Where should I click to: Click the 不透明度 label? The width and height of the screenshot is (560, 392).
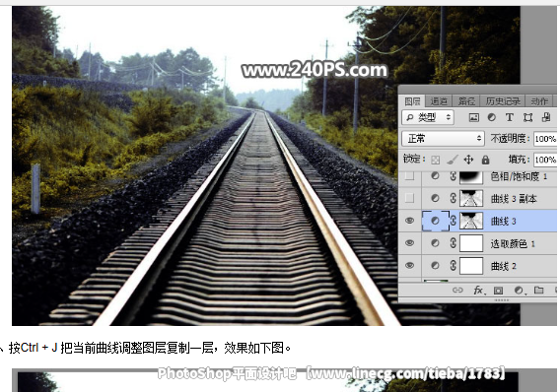tap(510, 139)
